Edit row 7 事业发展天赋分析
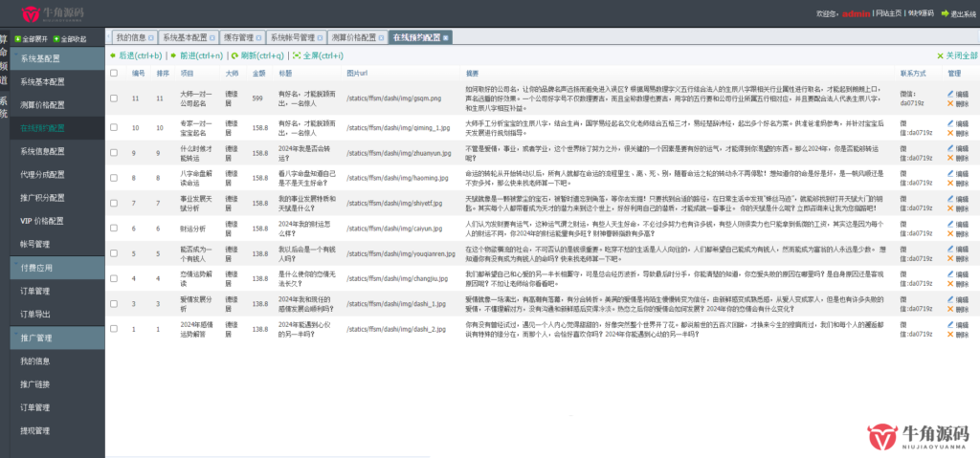 957,199
